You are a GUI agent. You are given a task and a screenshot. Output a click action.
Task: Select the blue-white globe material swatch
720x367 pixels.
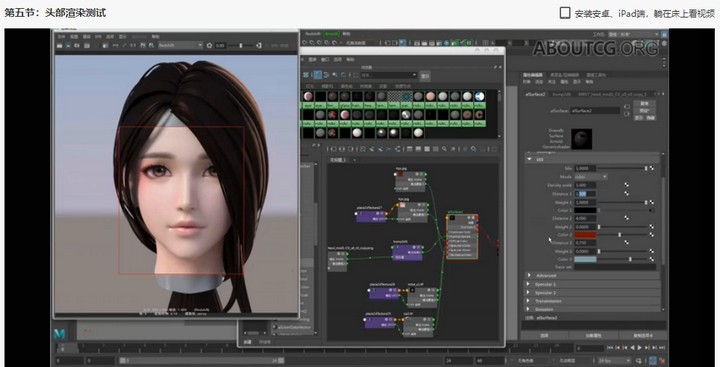pos(479,96)
